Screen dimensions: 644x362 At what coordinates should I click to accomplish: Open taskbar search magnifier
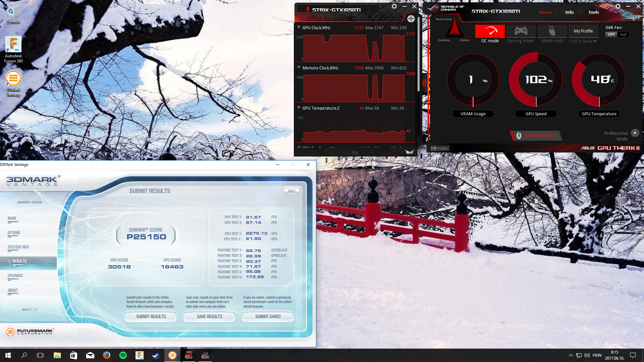pyautogui.click(x=24, y=355)
